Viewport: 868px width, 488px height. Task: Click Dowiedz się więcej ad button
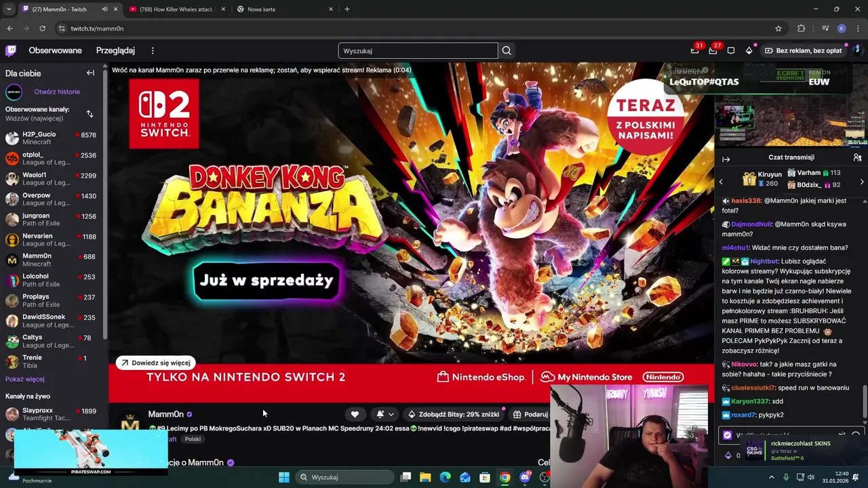pos(155,363)
